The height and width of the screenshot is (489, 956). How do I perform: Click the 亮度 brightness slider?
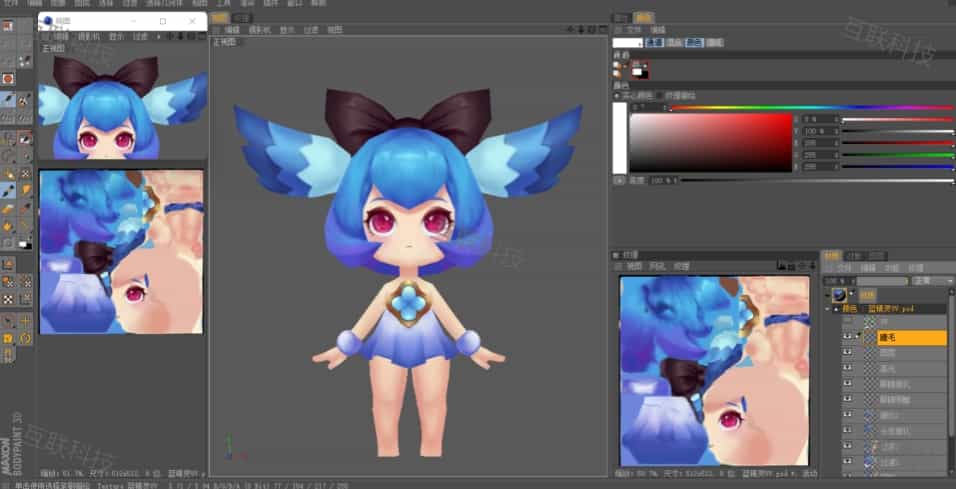[817, 180]
